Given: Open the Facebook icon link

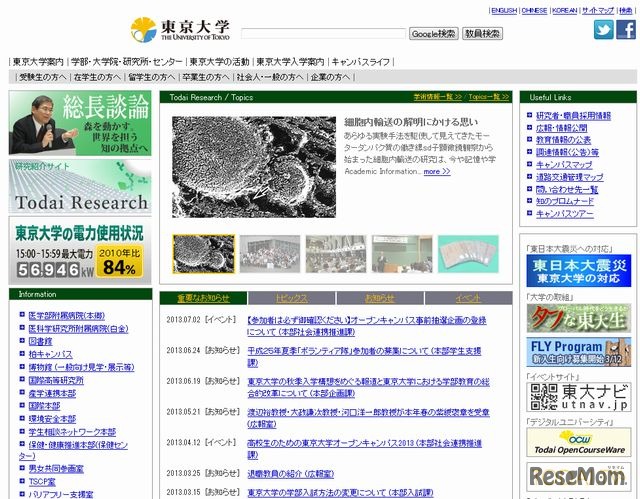Looking at the screenshot, I should [x=626, y=29].
